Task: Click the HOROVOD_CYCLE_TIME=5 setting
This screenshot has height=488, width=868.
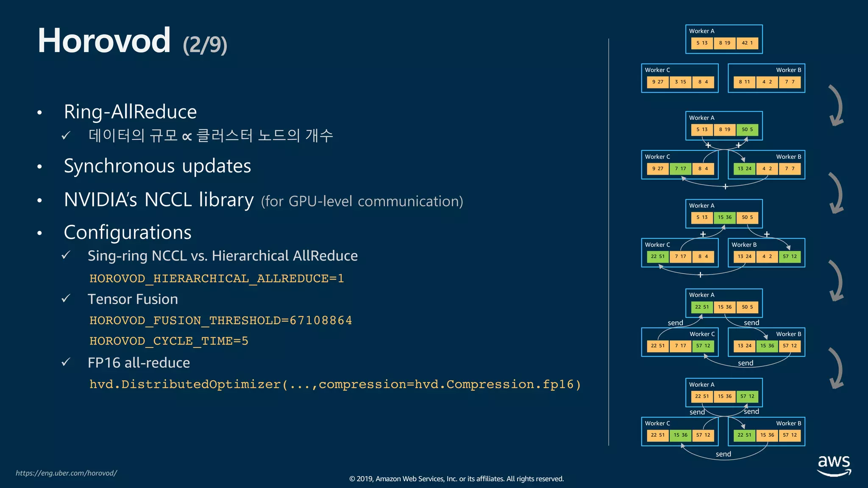Action: click(x=169, y=341)
